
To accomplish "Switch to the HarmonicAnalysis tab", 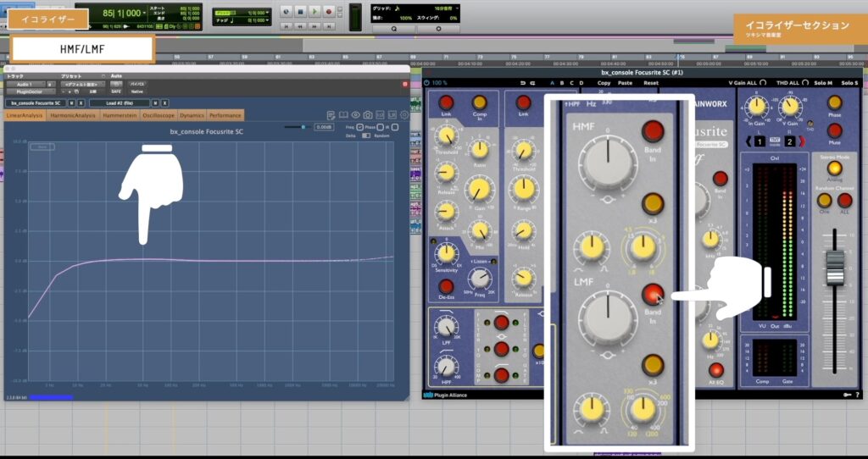I will click(73, 115).
